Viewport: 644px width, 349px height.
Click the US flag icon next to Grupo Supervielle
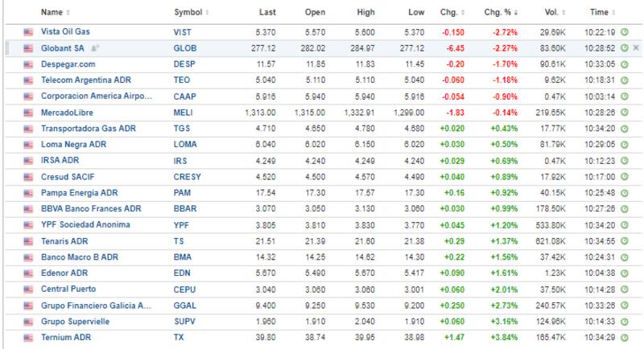coord(29,320)
